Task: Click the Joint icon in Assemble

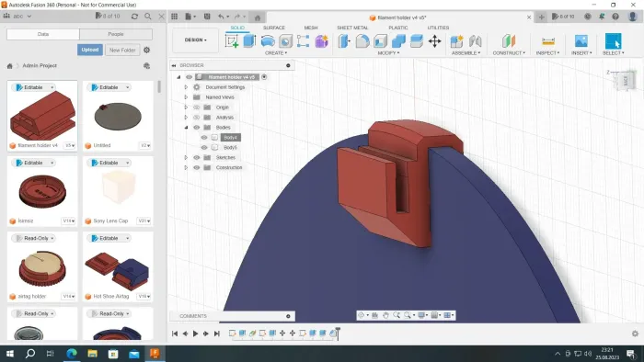Action: pyautogui.click(x=476, y=41)
